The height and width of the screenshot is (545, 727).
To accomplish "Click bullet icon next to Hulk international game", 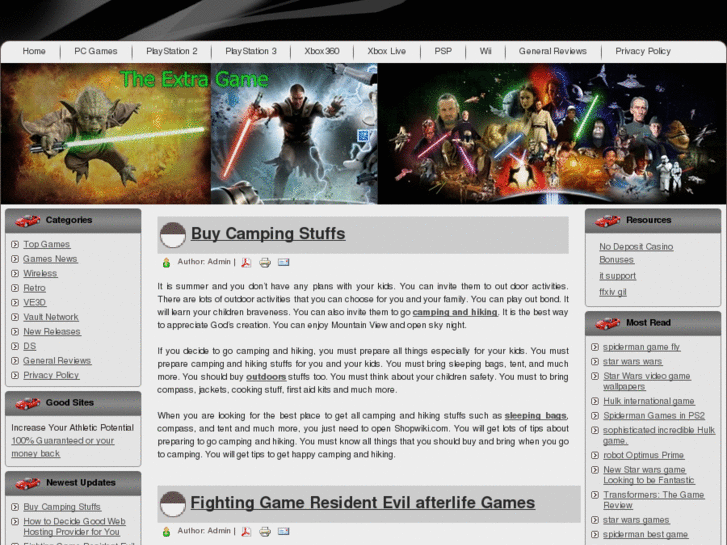I will click(x=595, y=401).
